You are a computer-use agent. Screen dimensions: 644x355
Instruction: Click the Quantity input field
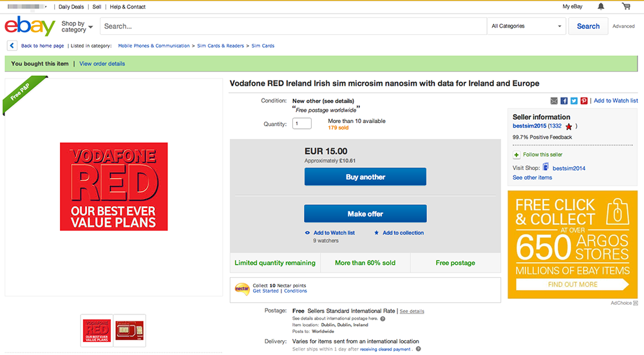(302, 124)
